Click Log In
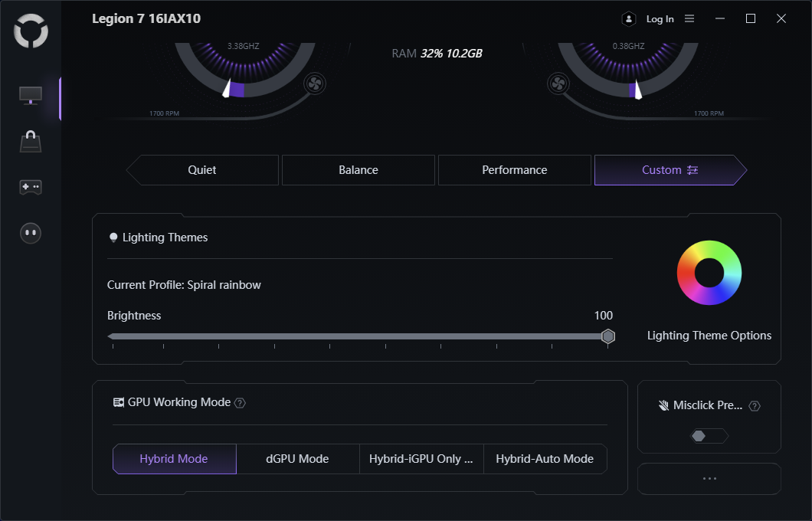Image resolution: width=812 pixels, height=521 pixels. pyautogui.click(x=660, y=19)
